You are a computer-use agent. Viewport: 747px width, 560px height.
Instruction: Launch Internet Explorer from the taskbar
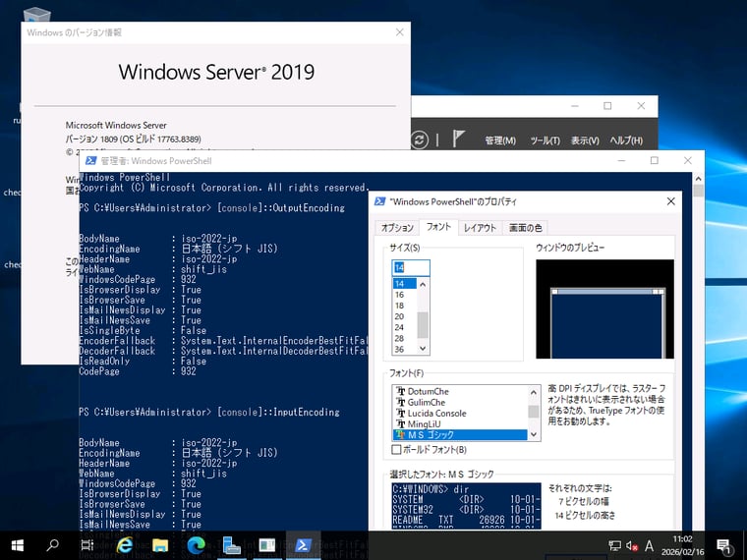point(125,545)
